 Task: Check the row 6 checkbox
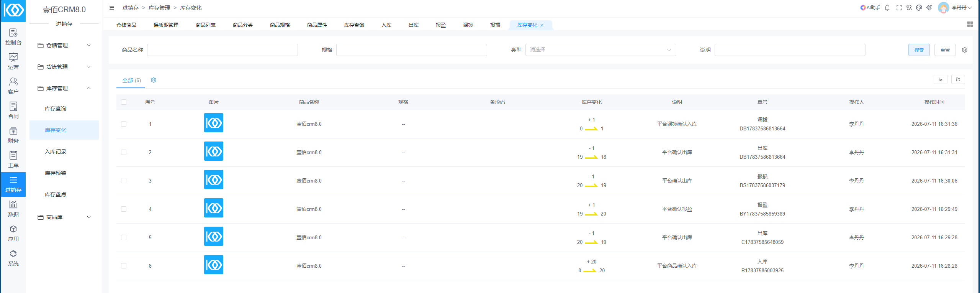124,266
